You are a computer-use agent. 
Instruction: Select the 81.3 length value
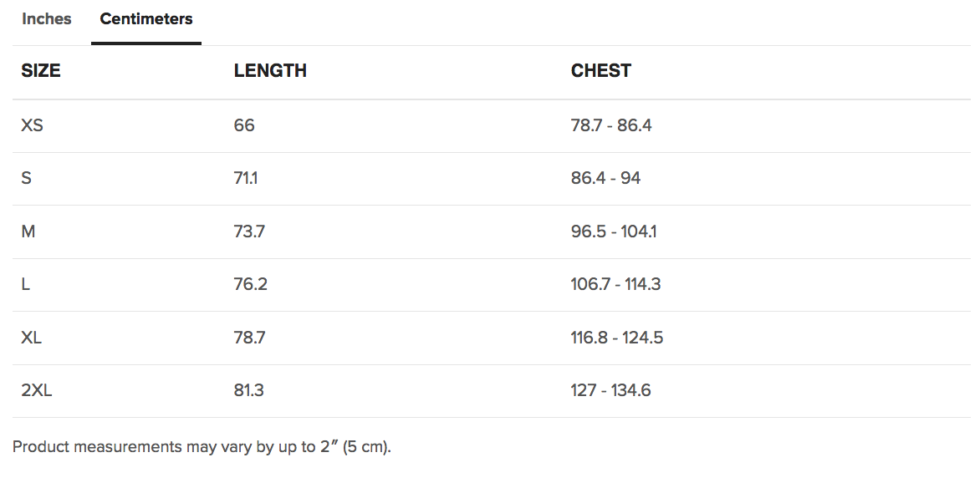point(249,391)
